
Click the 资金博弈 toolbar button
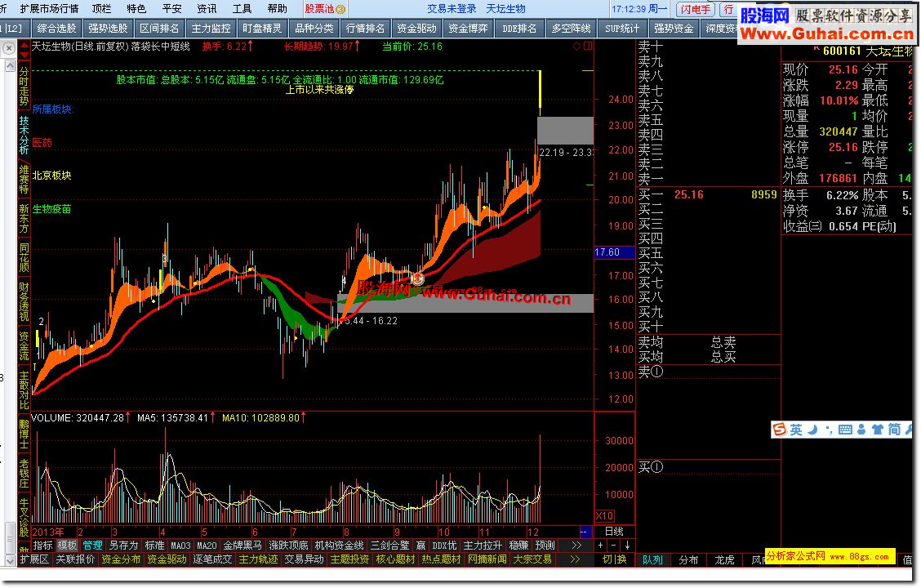click(x=469, y=29)
